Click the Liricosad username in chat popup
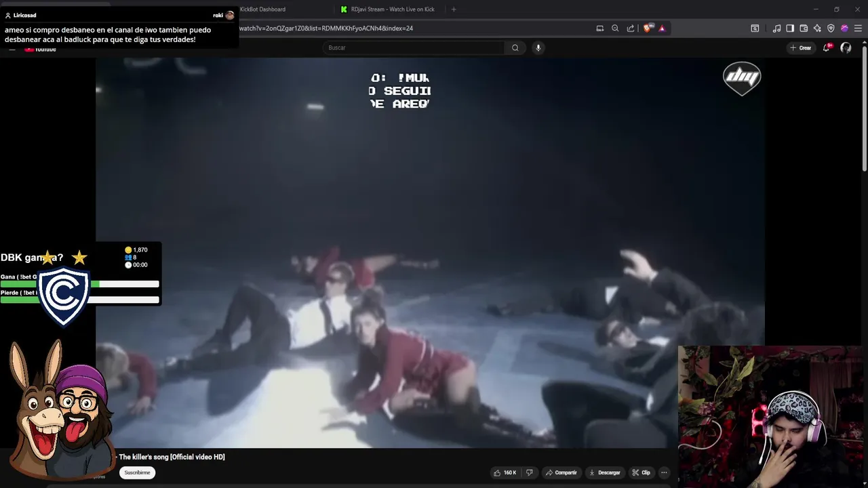Image resolution: width=868 pixels, height=488 pixels. 24,15
